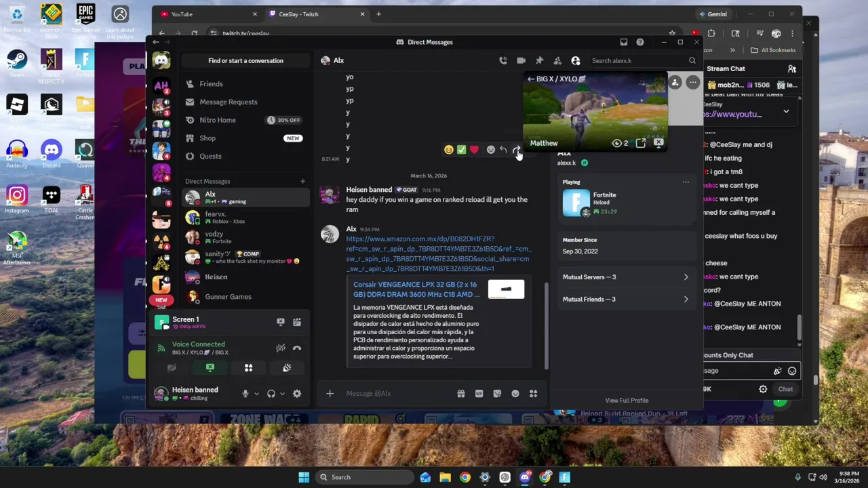This screenshot has height=488, width=868.
Task: Open stream settings next to Screen 1
Action: point(297,322)
